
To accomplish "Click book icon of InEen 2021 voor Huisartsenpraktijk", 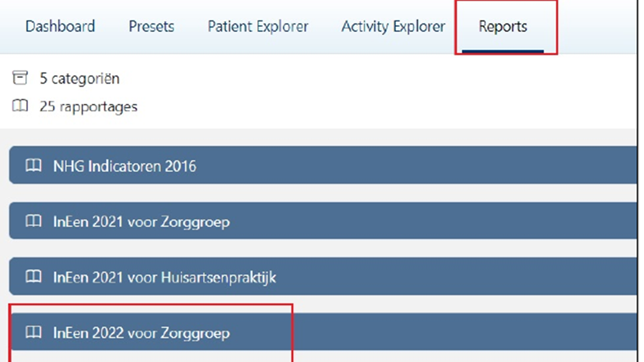I will click(x=34, y=277).
